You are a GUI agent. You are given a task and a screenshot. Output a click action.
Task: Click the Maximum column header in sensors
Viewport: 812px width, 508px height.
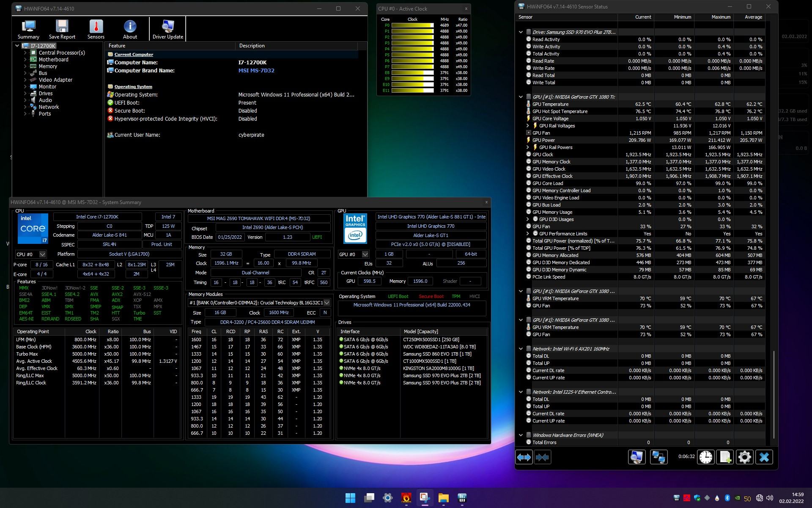click(713, 17)
